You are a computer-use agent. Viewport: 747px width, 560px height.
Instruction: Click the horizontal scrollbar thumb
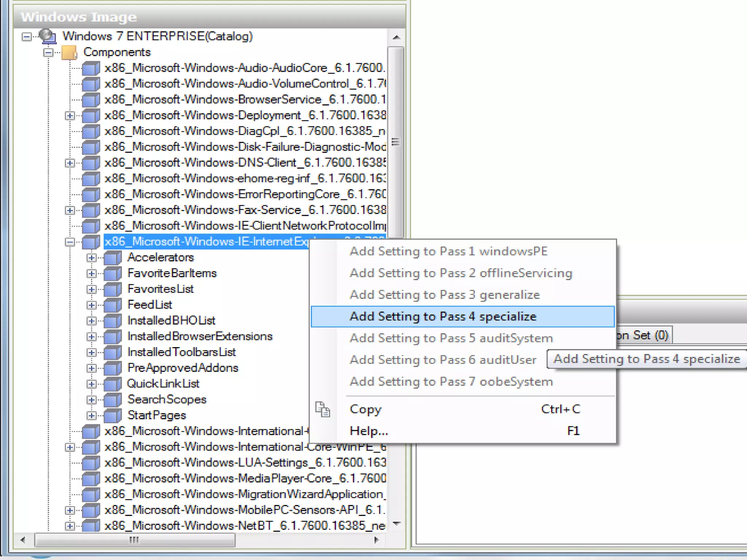point(135,540)
